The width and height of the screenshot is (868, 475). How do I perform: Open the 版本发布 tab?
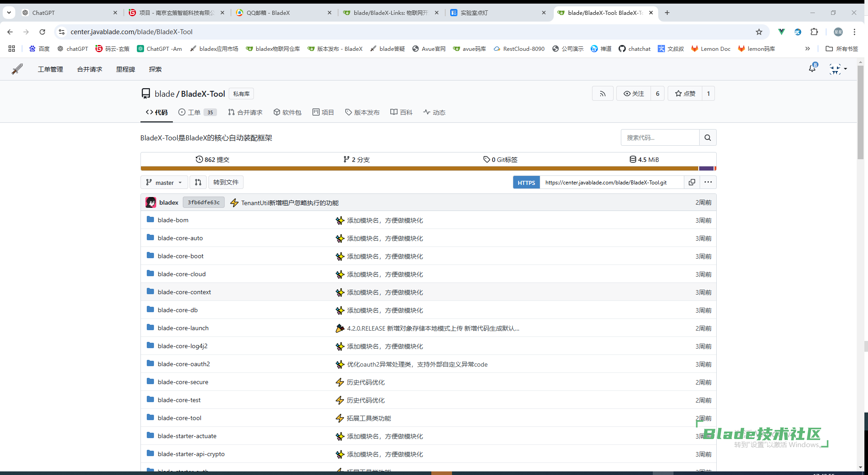362,112
